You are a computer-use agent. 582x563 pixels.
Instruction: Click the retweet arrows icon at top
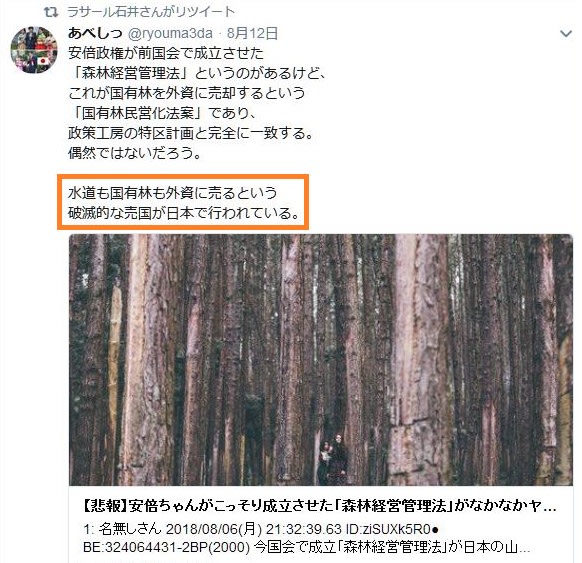[x=50, y=12]
